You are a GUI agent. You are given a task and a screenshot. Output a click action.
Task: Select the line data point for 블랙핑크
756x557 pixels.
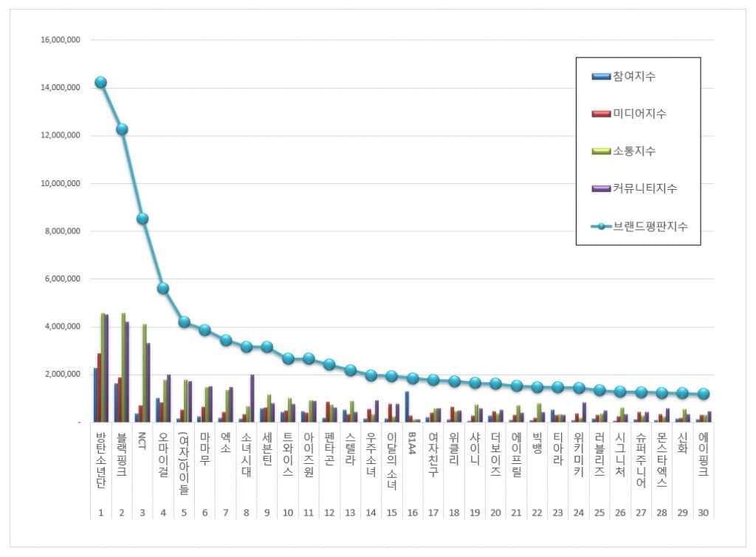point(122,129)
